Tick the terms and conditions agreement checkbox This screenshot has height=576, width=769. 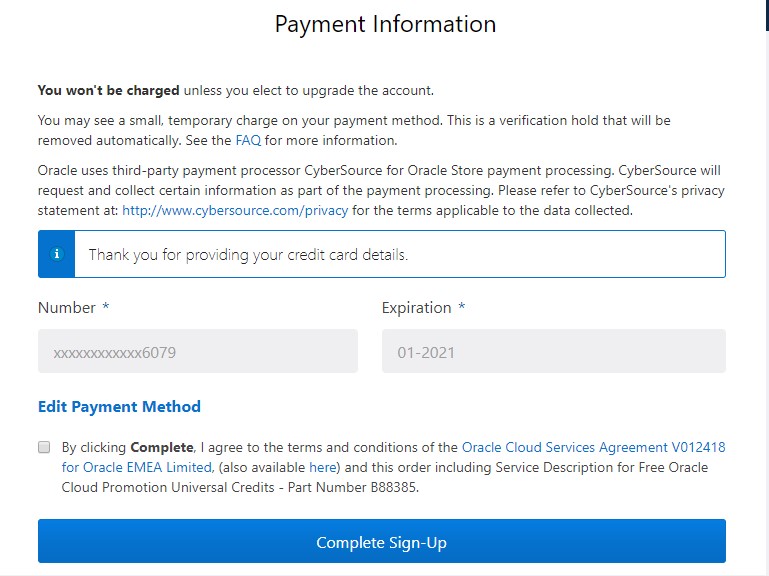tap(44, 447)
